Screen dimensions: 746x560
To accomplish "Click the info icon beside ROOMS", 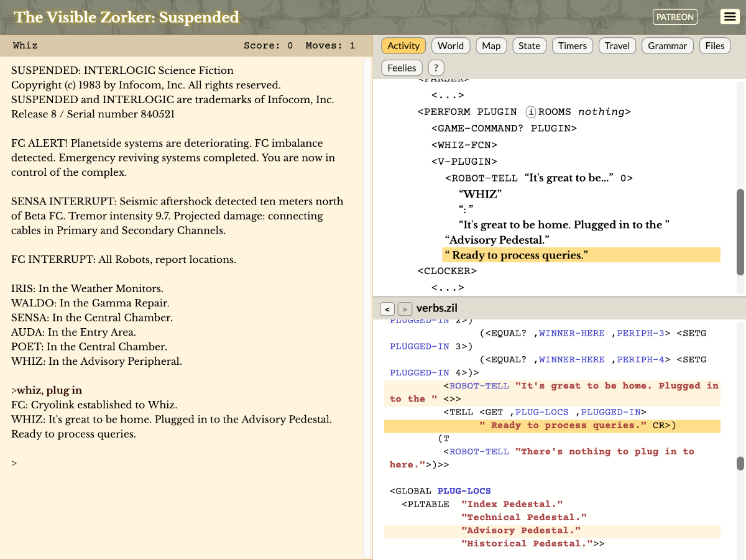I will [531, 112].
